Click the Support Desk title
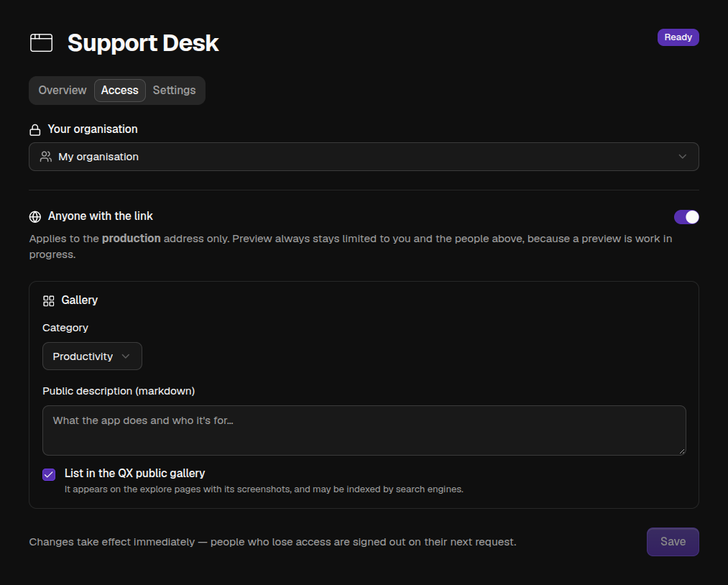 (x=143, y=43)
